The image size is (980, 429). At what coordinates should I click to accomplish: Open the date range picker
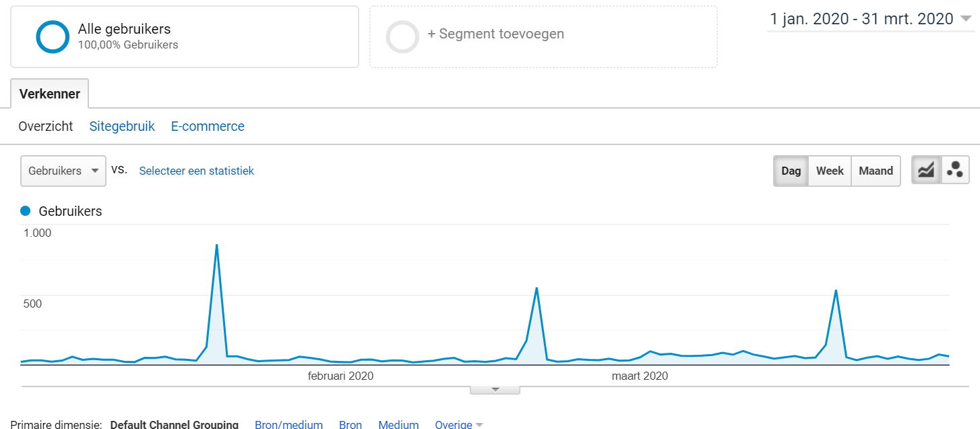pyautogui.click(x=870, y=19)
